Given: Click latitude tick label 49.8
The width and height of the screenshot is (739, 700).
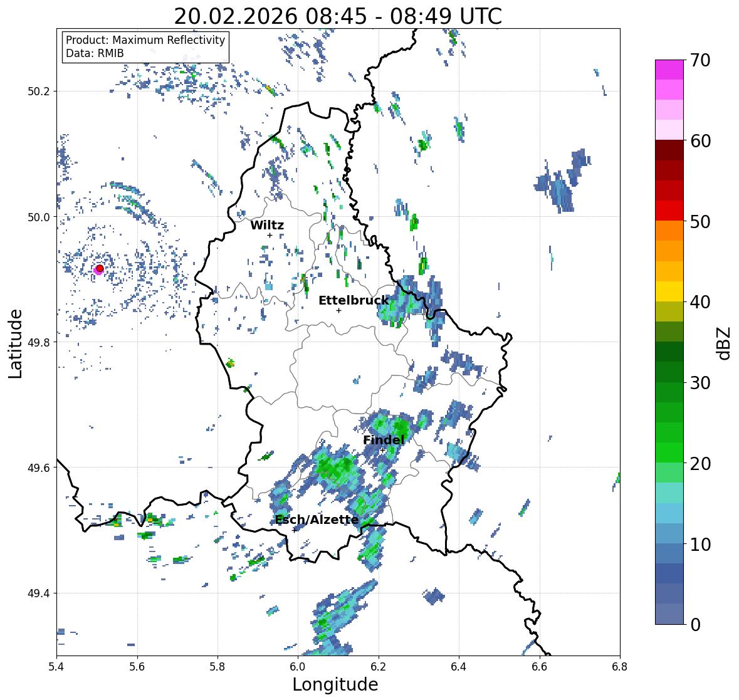Looking at the screenshot, I should 39,342.
